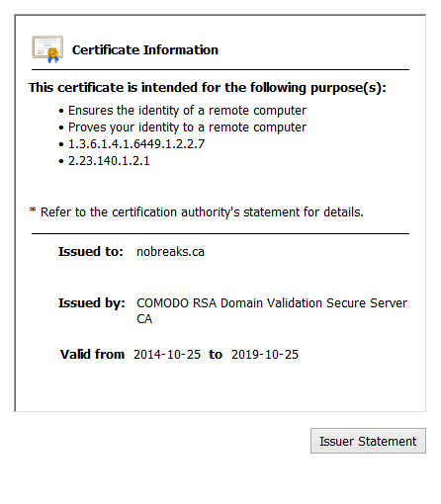
Task: Select the COMODO RSA Domain Validation issuer text
Action: coord(272,303)
